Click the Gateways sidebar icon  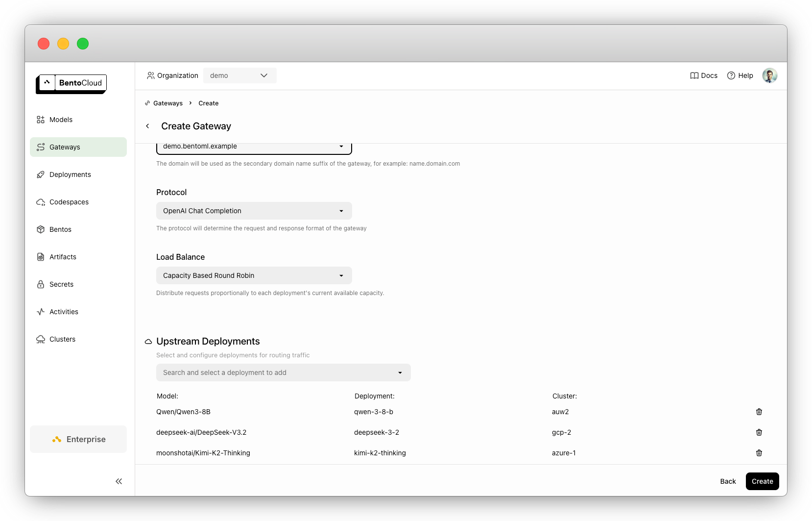tap(41, 147)
